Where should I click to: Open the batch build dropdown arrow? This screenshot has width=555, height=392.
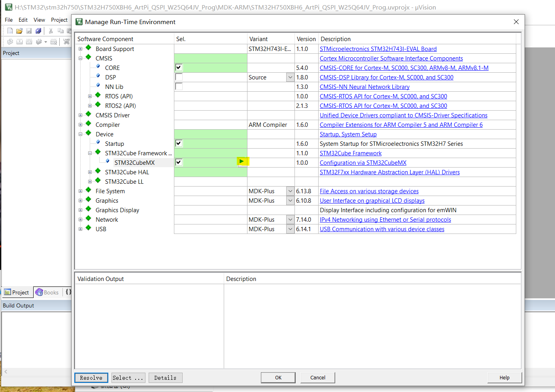(x=46, y=42)
